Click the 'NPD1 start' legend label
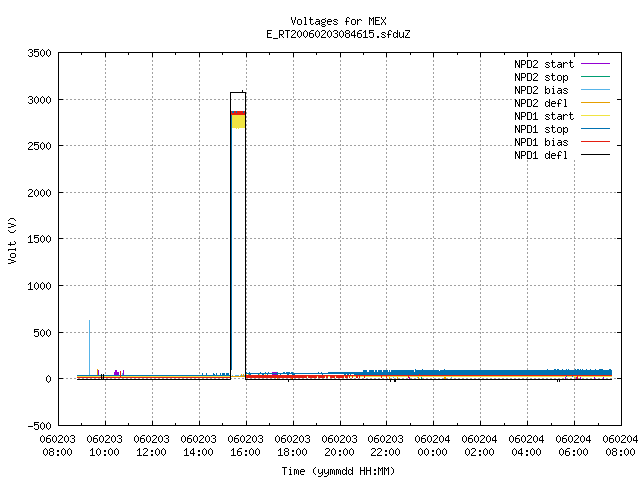 pos(544,116)
